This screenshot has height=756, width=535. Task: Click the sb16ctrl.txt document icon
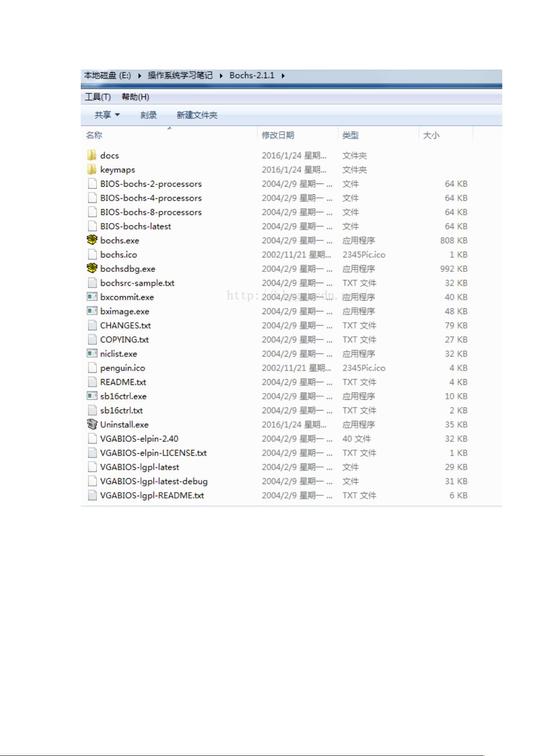(92, 410)
